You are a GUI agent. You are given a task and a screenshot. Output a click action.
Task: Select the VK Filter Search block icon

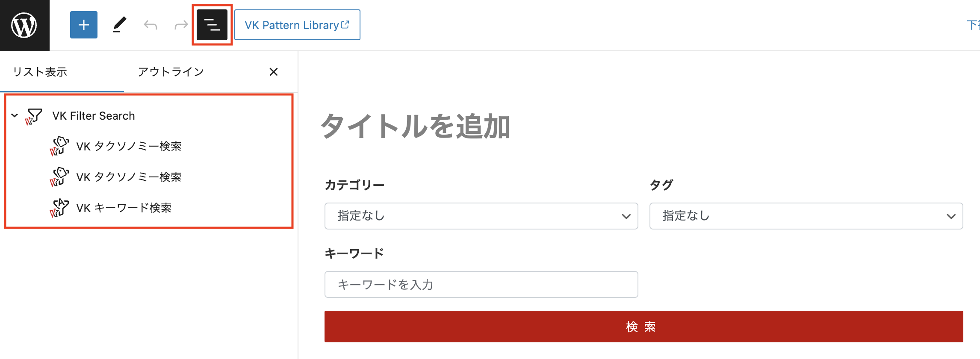click(34, 116)
